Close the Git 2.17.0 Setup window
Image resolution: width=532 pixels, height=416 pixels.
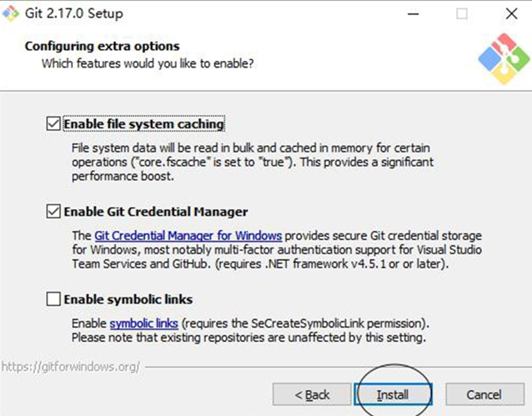(x=511, y=14)
